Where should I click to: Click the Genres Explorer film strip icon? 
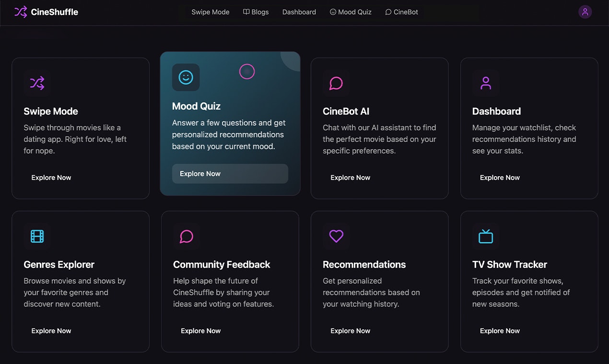pyautogui.click(x=37, y=237)
